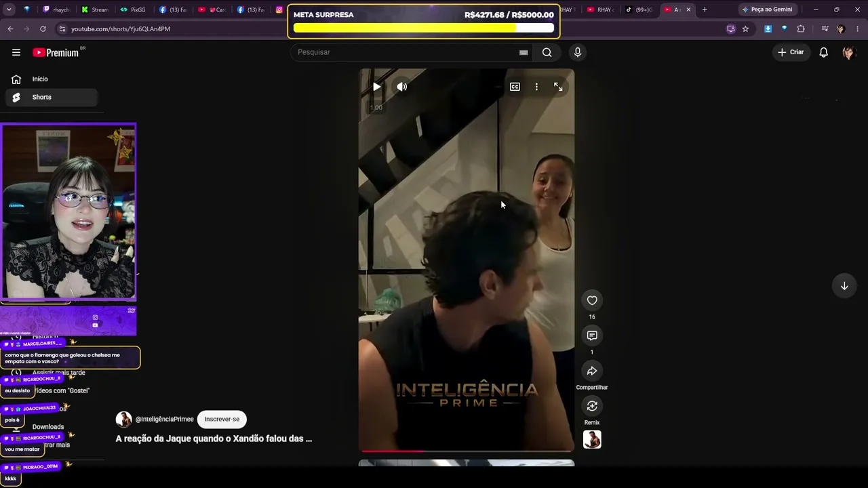Play the Short video
The height and width of the screenshot is (488, 868).
376,87
